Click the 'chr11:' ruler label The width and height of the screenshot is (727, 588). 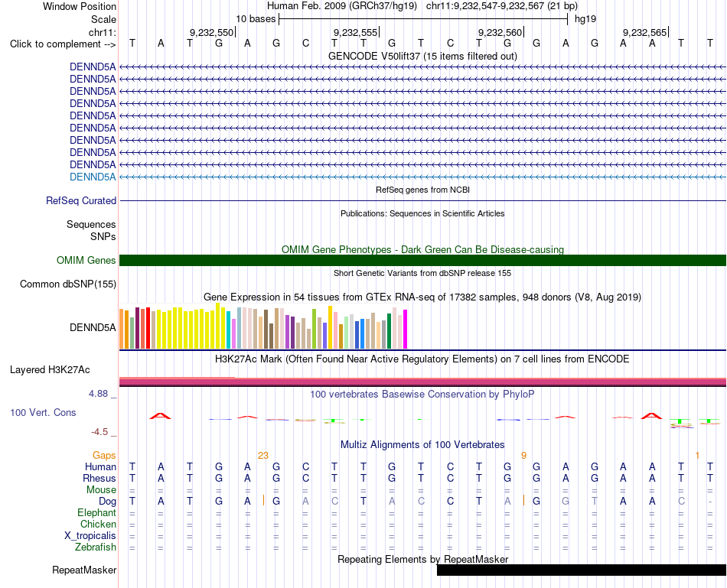[x=102, y=32]
